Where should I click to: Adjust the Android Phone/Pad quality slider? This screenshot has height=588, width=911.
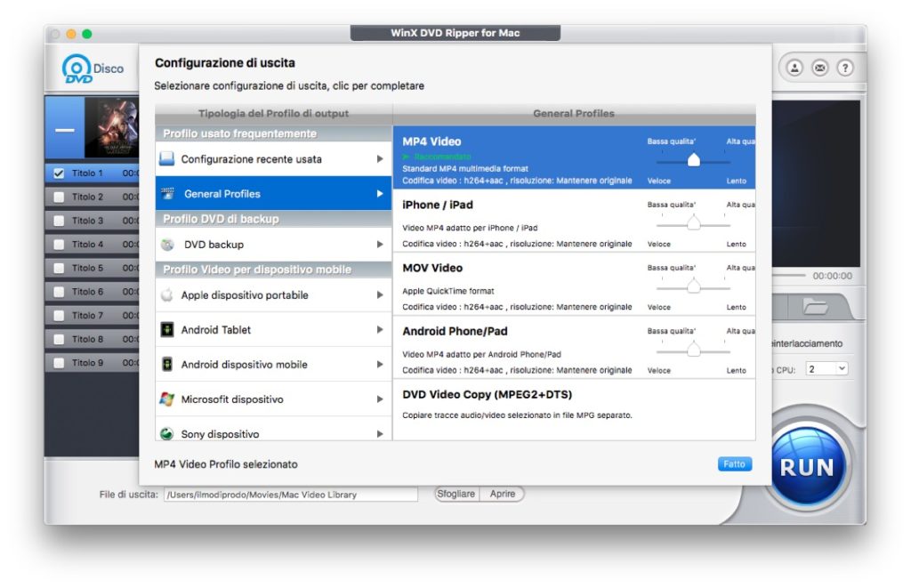[x=693, y=350]
